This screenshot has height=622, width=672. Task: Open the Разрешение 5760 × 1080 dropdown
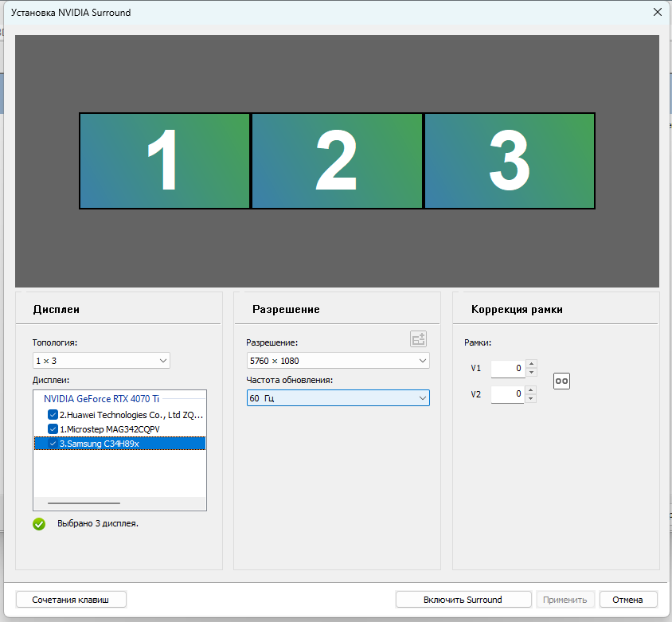coord(338,361)
